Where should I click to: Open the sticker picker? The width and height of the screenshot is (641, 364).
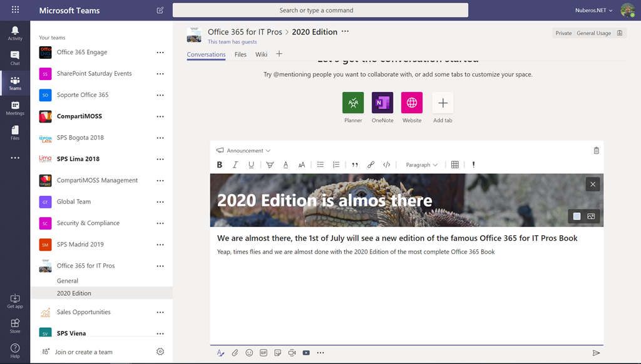tap(277, 353)
